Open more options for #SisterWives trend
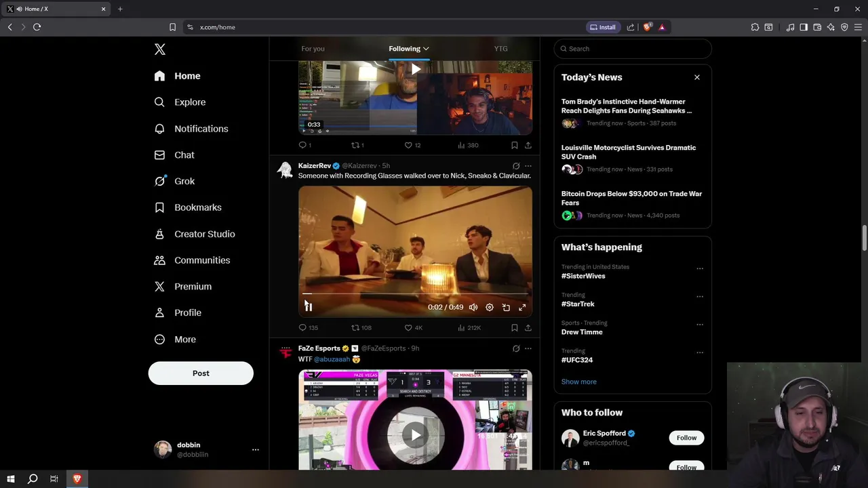The width and height of the screenshot is (868, 488). pyautogui.click(x=700, y=268)
